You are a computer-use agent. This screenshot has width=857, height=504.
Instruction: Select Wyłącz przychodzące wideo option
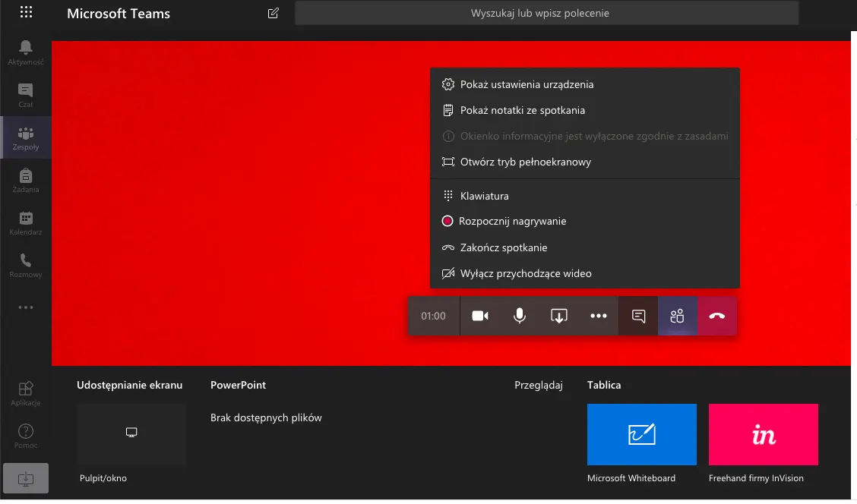point(526,273)
